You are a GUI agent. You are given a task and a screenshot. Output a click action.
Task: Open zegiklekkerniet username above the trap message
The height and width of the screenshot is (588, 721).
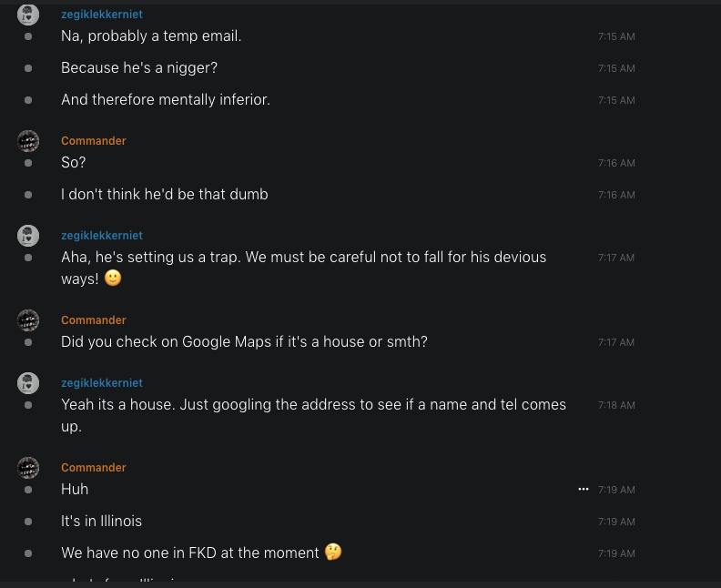(x=101, y=236)
